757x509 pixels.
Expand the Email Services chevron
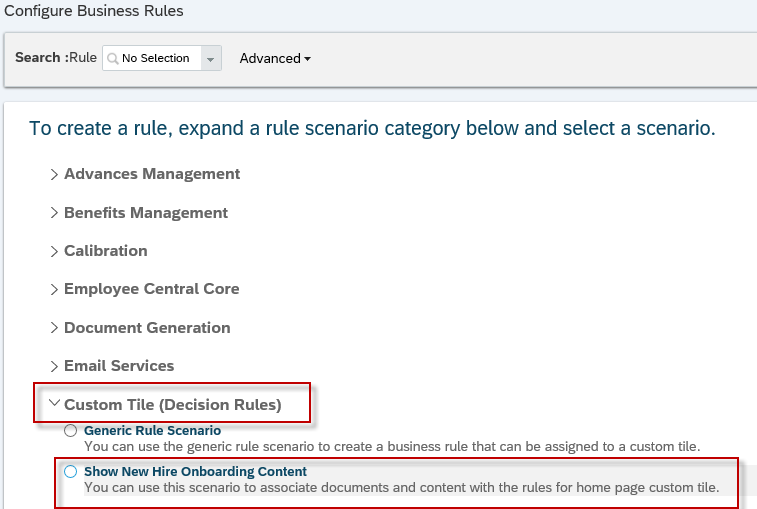54,366
